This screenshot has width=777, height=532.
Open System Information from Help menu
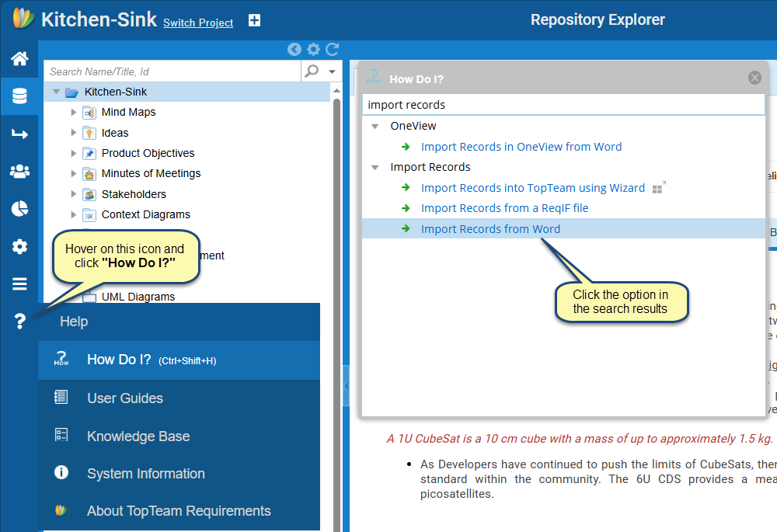[x=179, y=474]
